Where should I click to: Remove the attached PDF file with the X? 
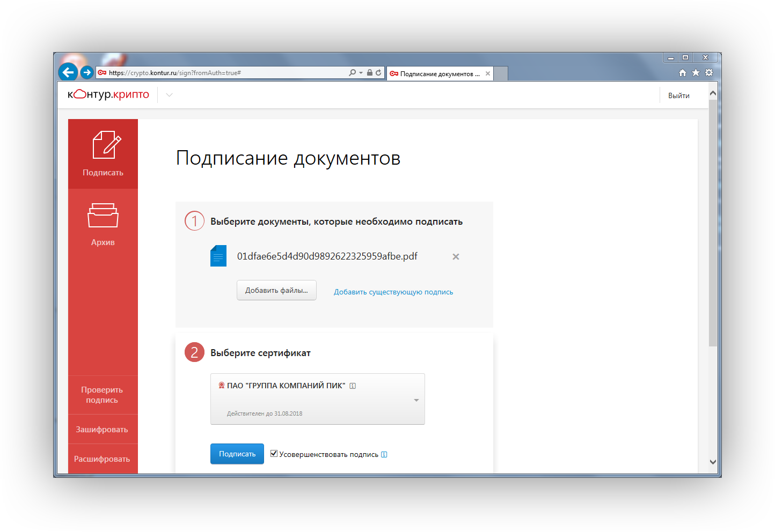click(x=456, y=257)
